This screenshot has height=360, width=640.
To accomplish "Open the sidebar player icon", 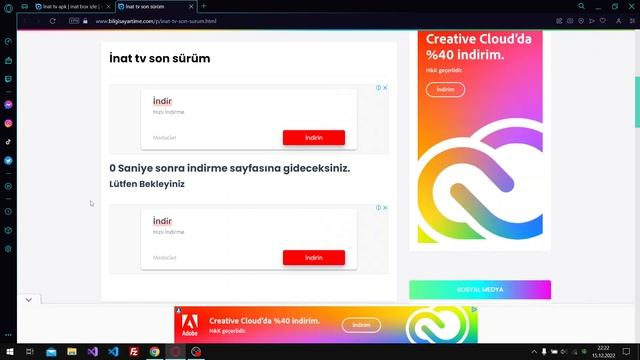I will click(8, 186).
